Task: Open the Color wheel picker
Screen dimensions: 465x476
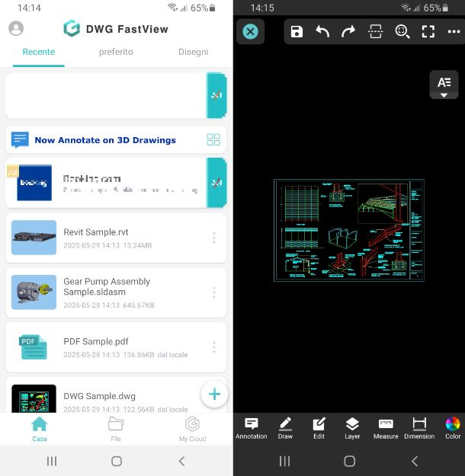Action: (453, 428)
